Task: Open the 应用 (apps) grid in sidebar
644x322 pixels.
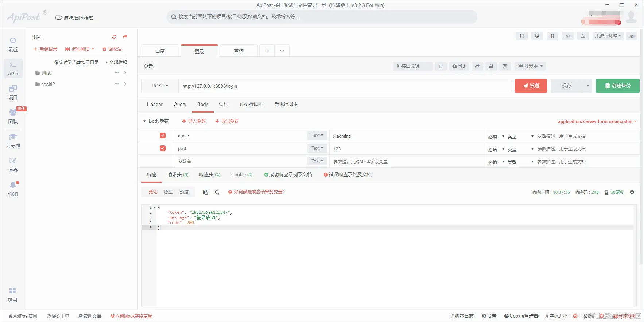Action: pyautogui.click(x=13, y=295)
